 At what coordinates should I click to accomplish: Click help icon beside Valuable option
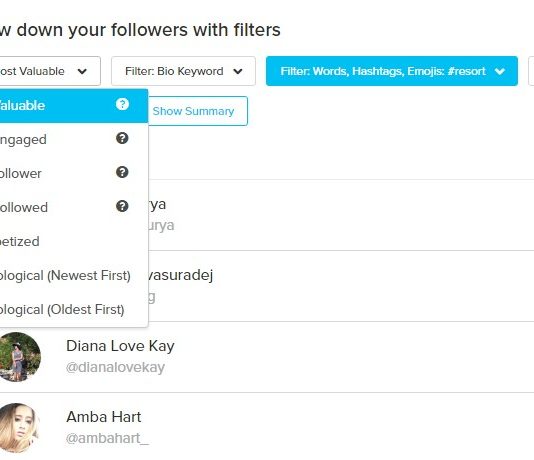click(x=122, y=104)
